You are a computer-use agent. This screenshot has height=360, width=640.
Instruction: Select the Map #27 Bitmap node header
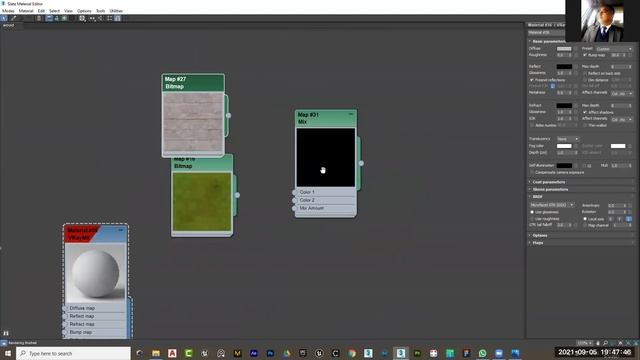point(193,83)
